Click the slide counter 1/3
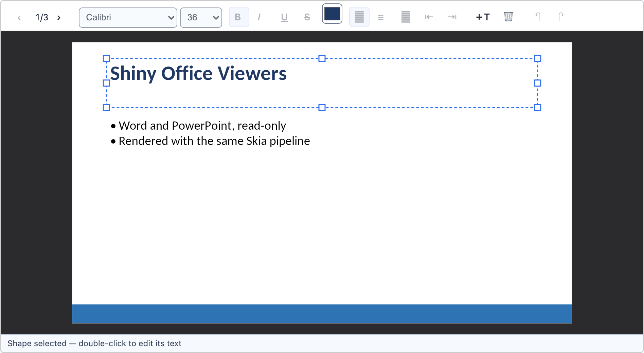644x353 pixels. (x=42, y=17)
